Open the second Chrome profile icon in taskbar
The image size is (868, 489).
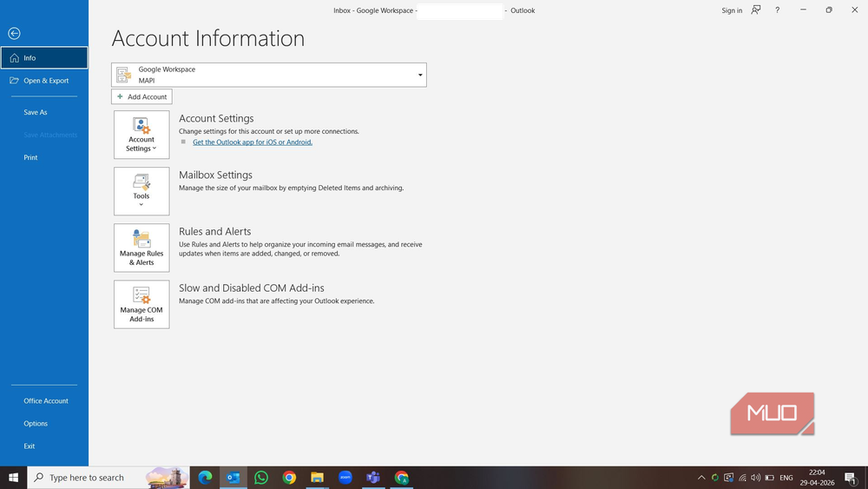401,478
